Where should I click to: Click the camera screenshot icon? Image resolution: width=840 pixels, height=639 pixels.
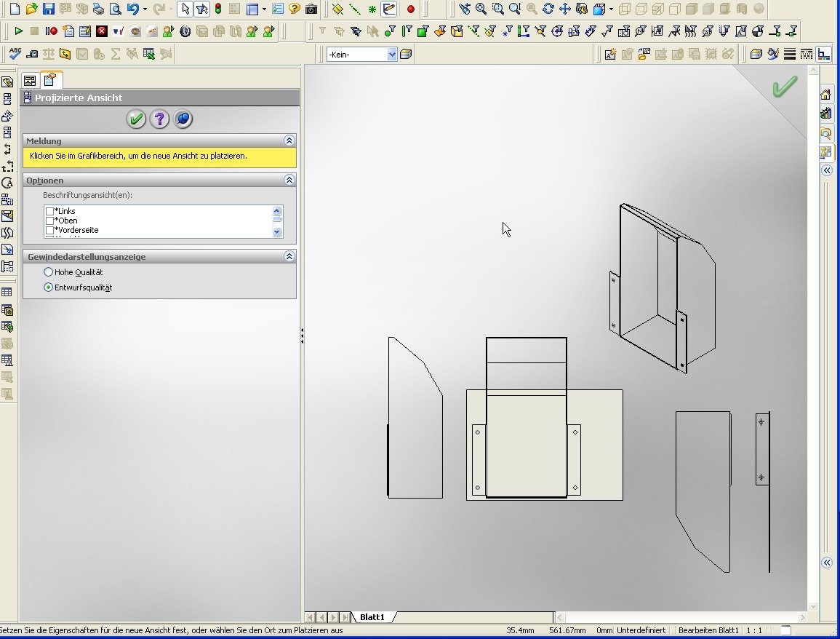pyautogui.click(x=311, y=9)
